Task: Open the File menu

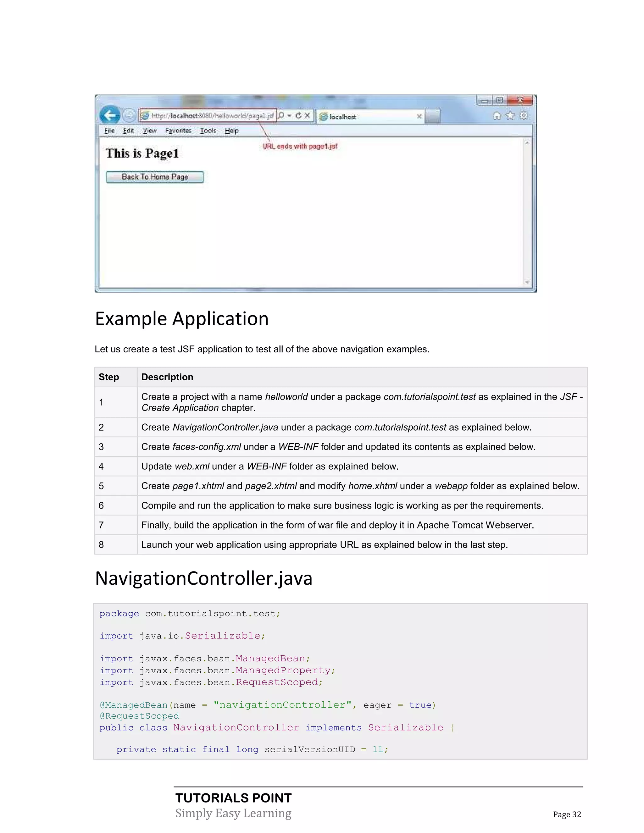Action: [109, 131]
